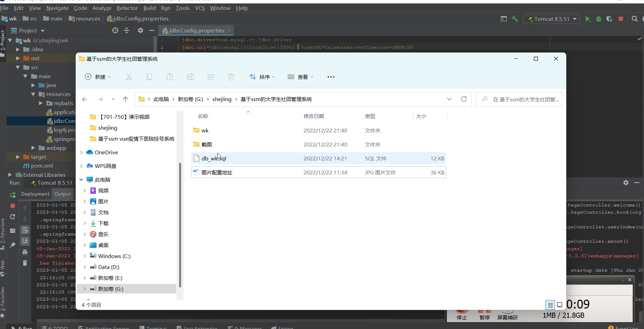Screen dimensions: 644x329
Task: Click the Build project hammer icon
Action: (515, 19)
